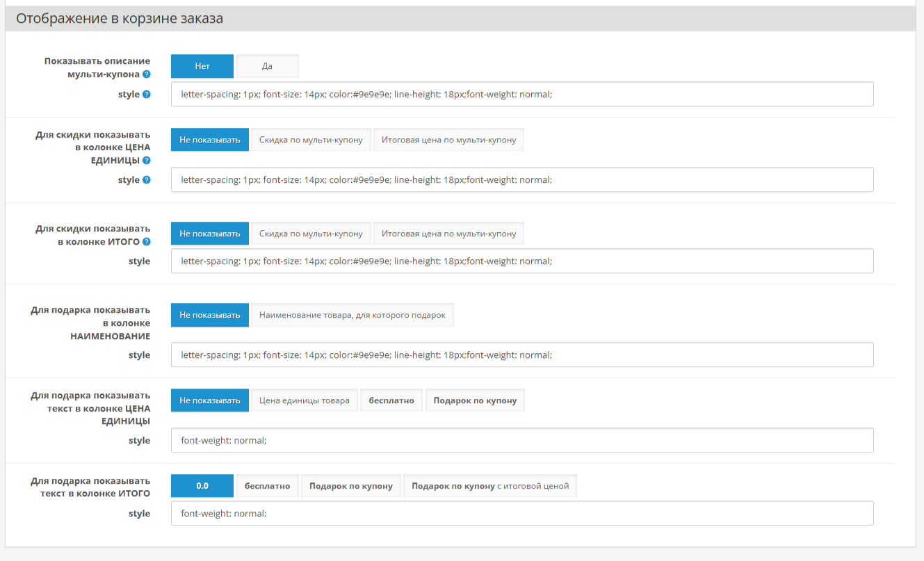This screenshot has width=924, height=561.
Task: Choose "Итоговая цена по мульти-купону" in discount ИТОГО row
Action: [448, 234]
